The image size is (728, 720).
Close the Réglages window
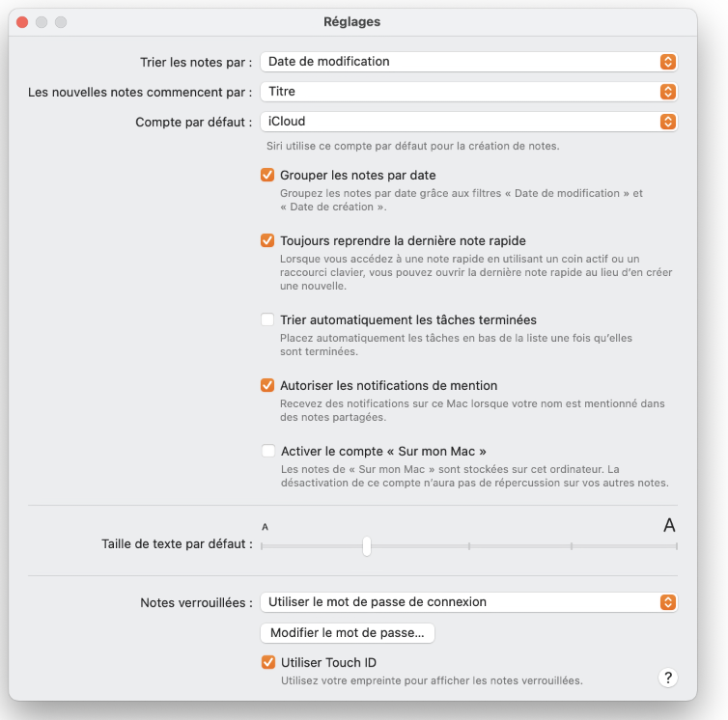(21, 21)
